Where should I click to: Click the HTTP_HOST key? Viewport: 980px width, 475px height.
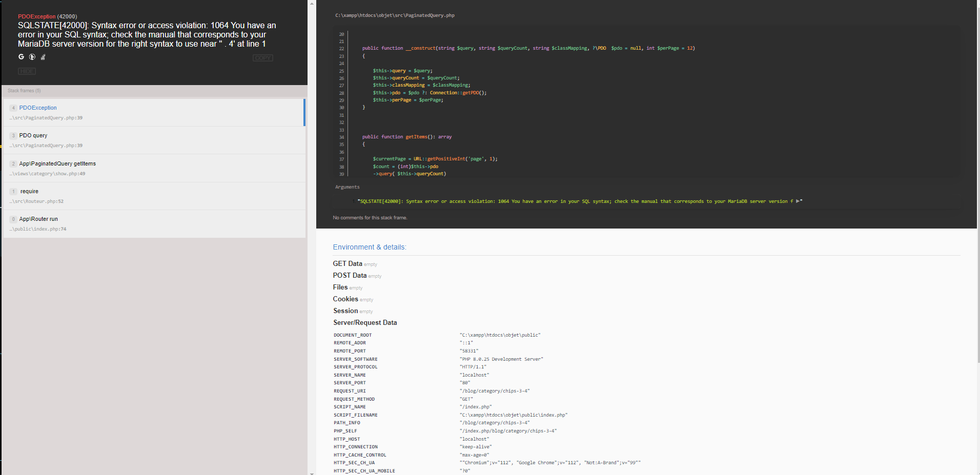(347, 439)
